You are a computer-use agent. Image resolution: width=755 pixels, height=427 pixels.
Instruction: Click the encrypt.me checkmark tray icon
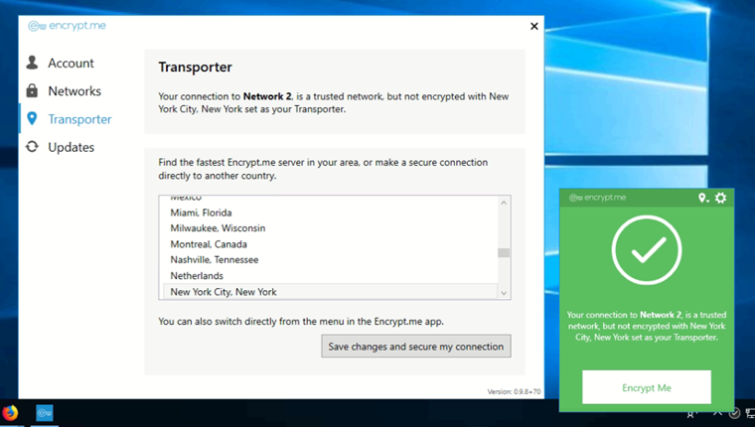tap(735, 413)
